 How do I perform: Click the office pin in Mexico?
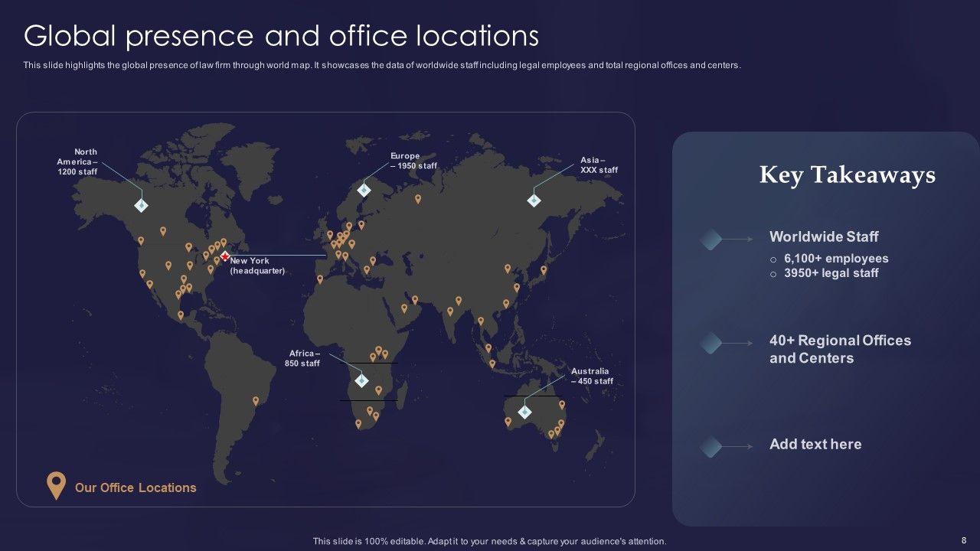[x=181, y=315]
